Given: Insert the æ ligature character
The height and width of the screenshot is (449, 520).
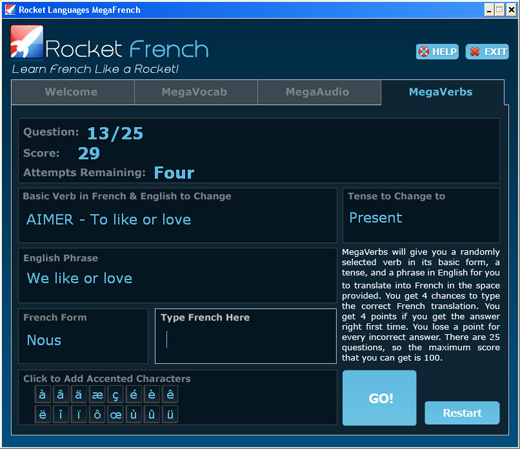Looking at the screenshot, I should point(97,394).
